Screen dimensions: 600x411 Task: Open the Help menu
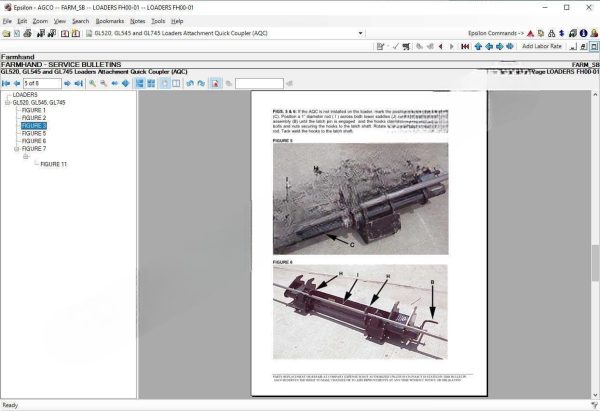pyautogui.click(x=177, y=21)
